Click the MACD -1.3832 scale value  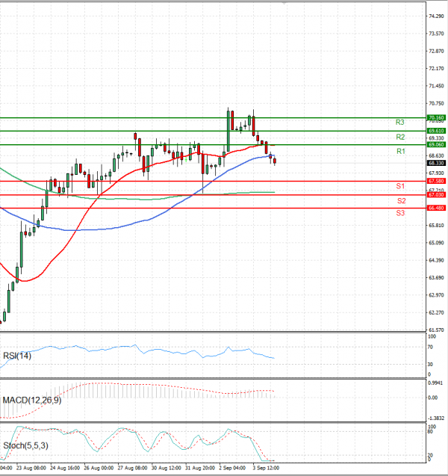[x=435, y=418]
